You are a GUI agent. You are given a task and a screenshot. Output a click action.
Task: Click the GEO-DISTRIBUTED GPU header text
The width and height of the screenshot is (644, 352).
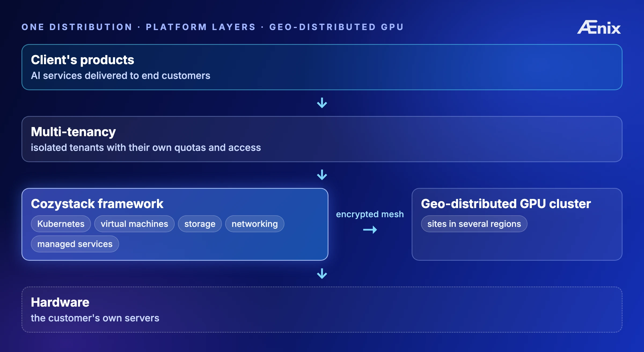point(336,27)
